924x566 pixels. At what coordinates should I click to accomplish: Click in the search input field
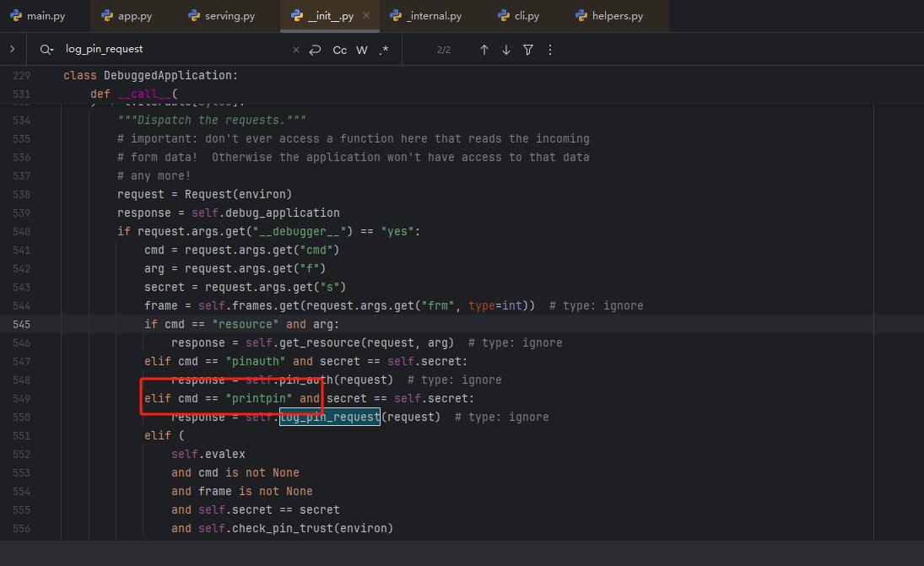169,50
